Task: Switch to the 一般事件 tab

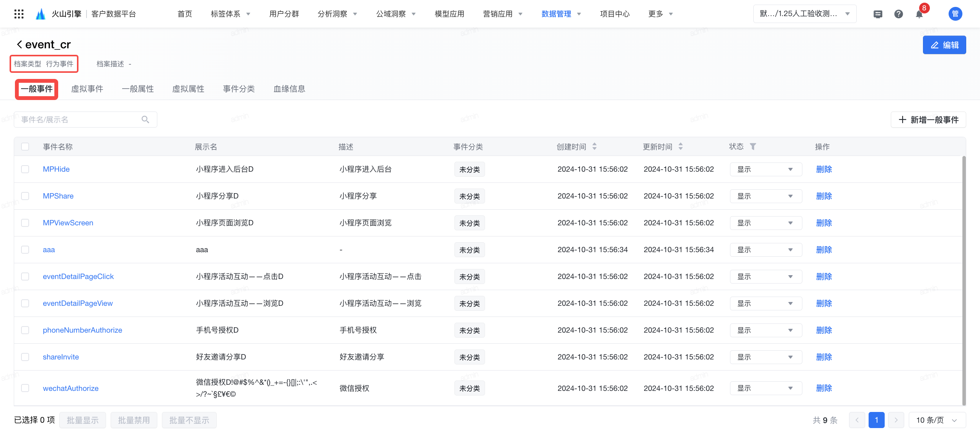Action: (x=37, y=89)
